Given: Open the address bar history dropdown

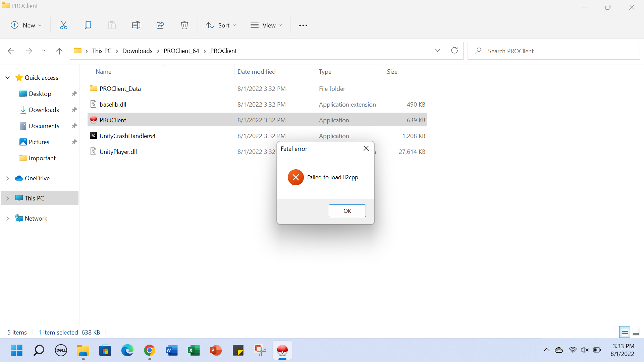Looking at the screenshot, I should coord(437,50).
